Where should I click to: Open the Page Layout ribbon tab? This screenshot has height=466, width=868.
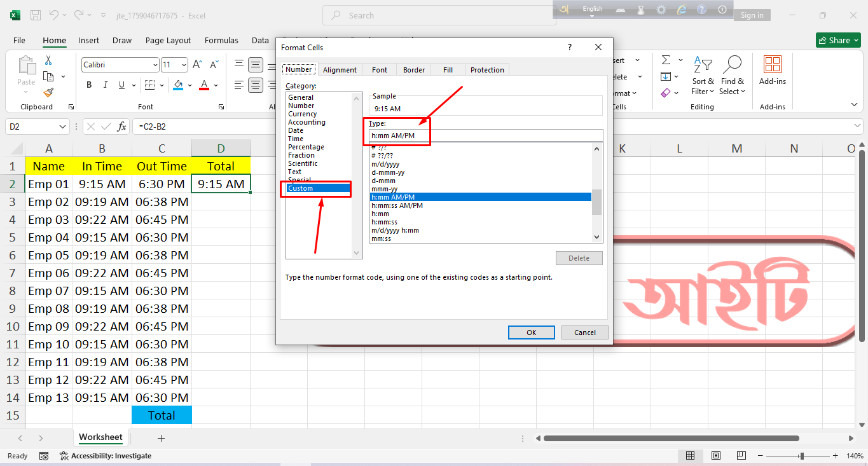(168, 40)
